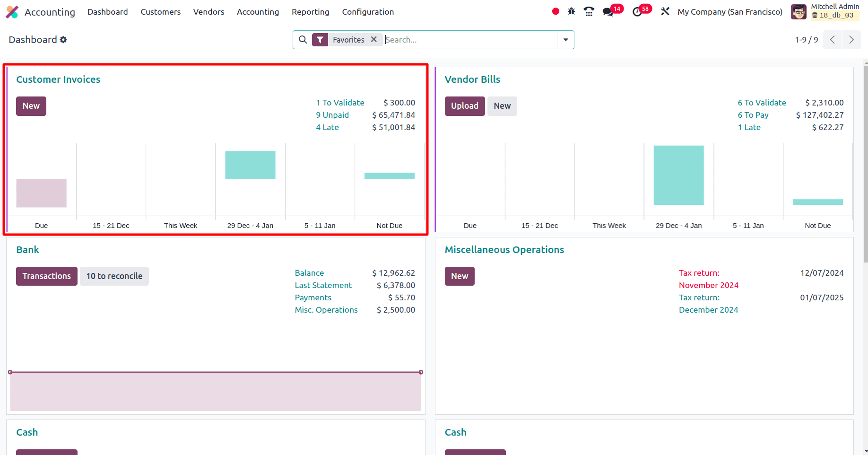Go to previous page of records
The width and height of the screenshot is (868, 455).
coord(833,40)
